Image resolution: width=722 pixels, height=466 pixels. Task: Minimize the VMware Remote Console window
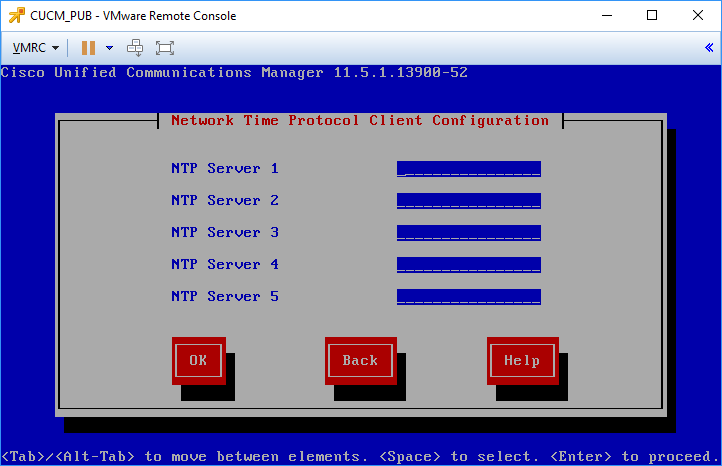[607, 15]
